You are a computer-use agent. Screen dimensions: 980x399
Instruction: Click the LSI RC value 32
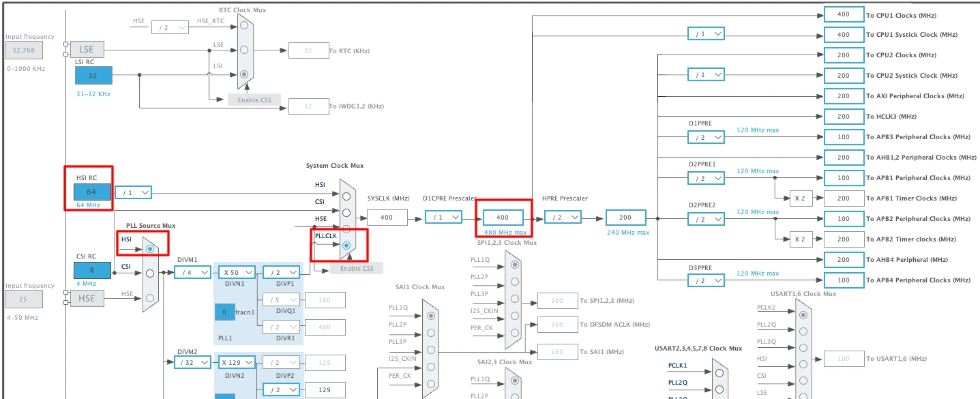(x=92, y=76)
